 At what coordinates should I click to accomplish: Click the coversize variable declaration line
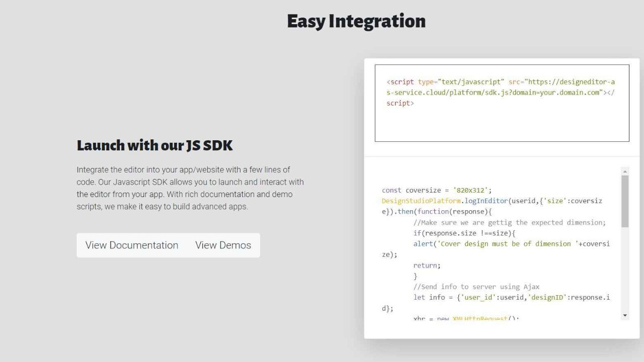tap(436, 190)
